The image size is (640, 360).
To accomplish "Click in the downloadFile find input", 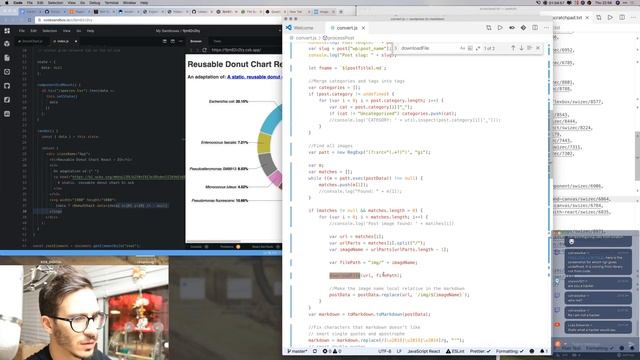I will click(x=429, y=48).
